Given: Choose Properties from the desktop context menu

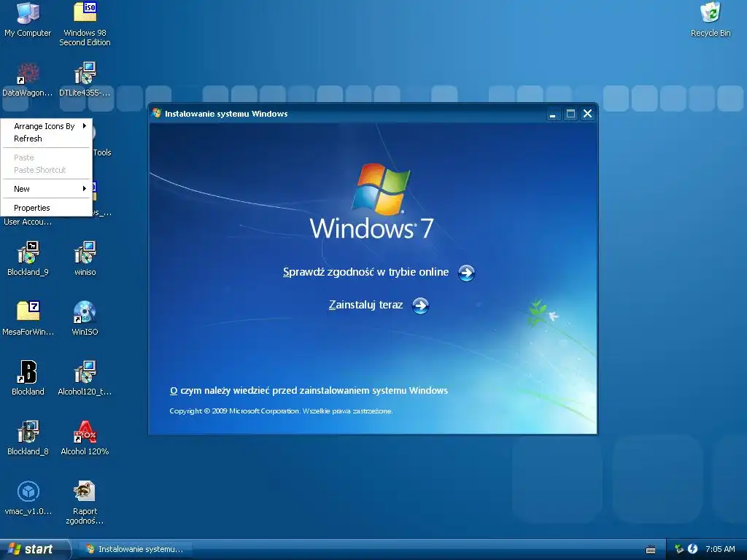Looking at the screenshot, I should (47, 208).
